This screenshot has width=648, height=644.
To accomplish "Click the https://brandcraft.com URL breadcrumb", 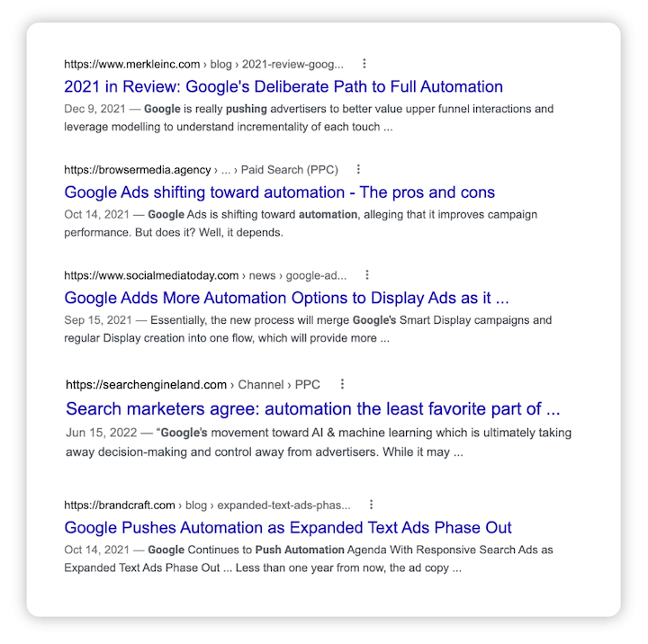I will 207,505.
